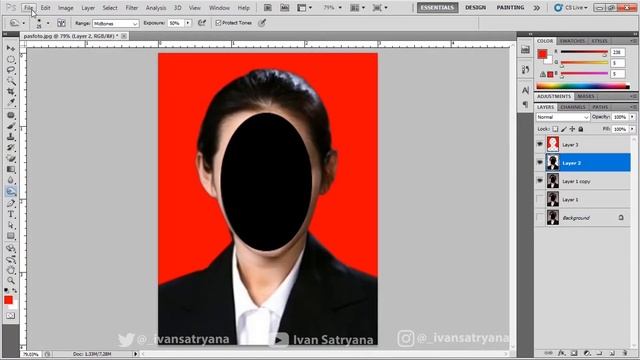Select the Spot Healing Brush tool
This screenshot has height=360, width=640.
pyautogui.click(x=11, y=115)
